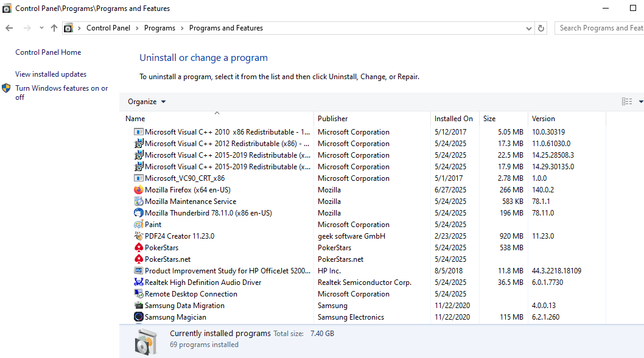Viewport: 644px width, 358px height.
Task: Focus the Search Programs and Features box
Action: click(x=599, y=28)
